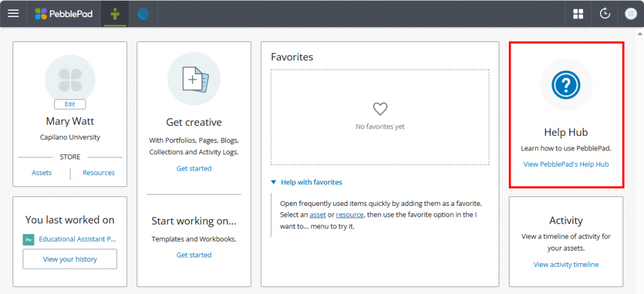This screenshot has height=294, width=644.
Task: Click the Help Hub heading
Action: click(566, 132)
